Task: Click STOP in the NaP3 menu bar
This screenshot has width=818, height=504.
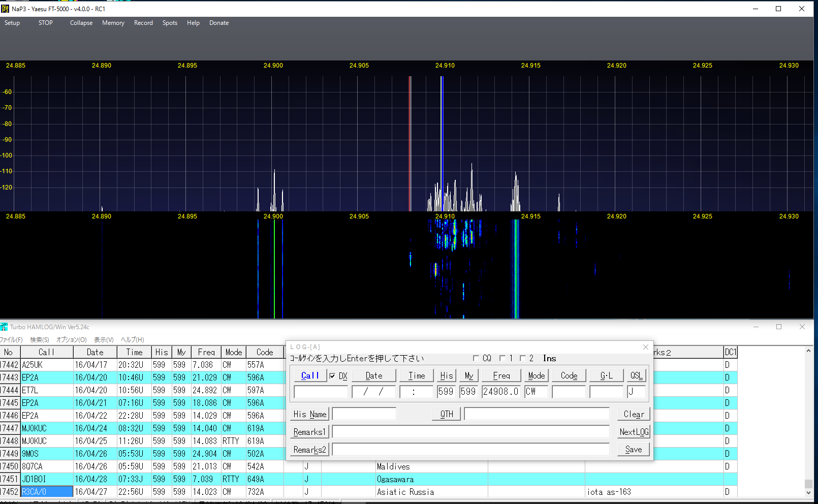Action: (x=46, y=23)
